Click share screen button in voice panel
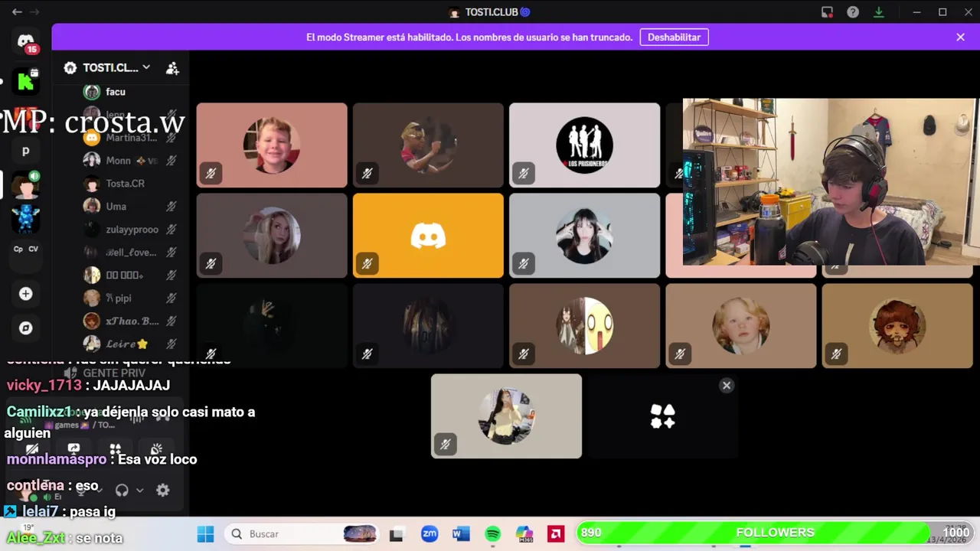 [x=73, y=449]
